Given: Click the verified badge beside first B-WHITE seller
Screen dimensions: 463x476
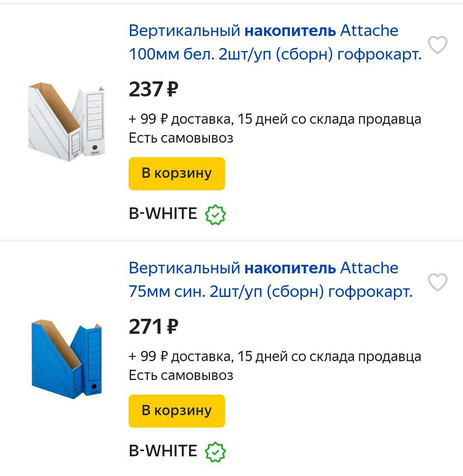Looking at the screenshot, I should pyautogui.click(x=216, y=215).
